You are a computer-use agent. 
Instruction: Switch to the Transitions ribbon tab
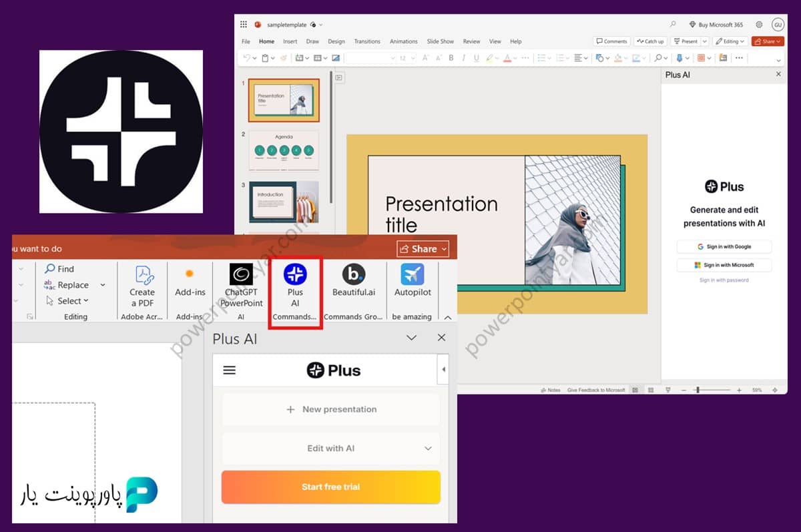(x=367, y=41)
